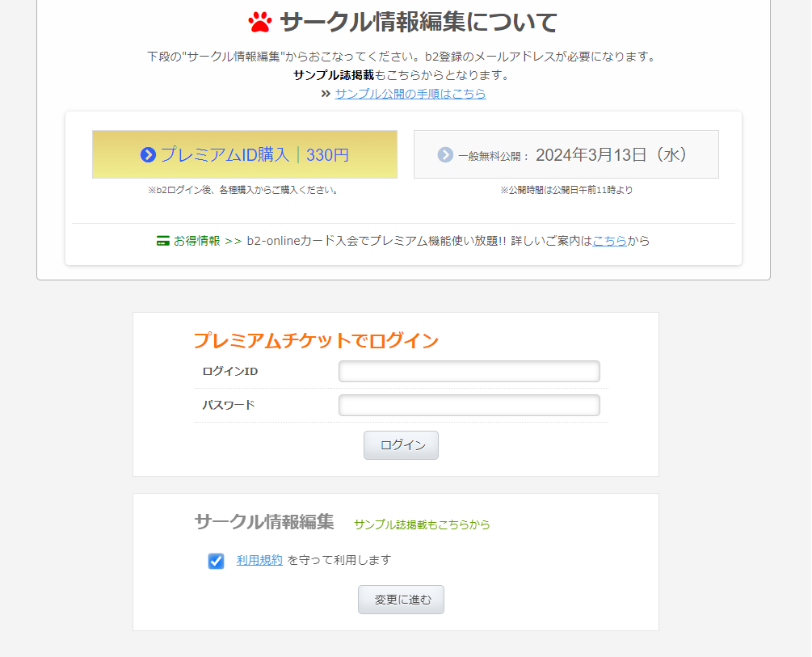Screen dimensions: 812x657
Task: Follow the こちら link in the b2-online card notice
Action: coord(609,241)
